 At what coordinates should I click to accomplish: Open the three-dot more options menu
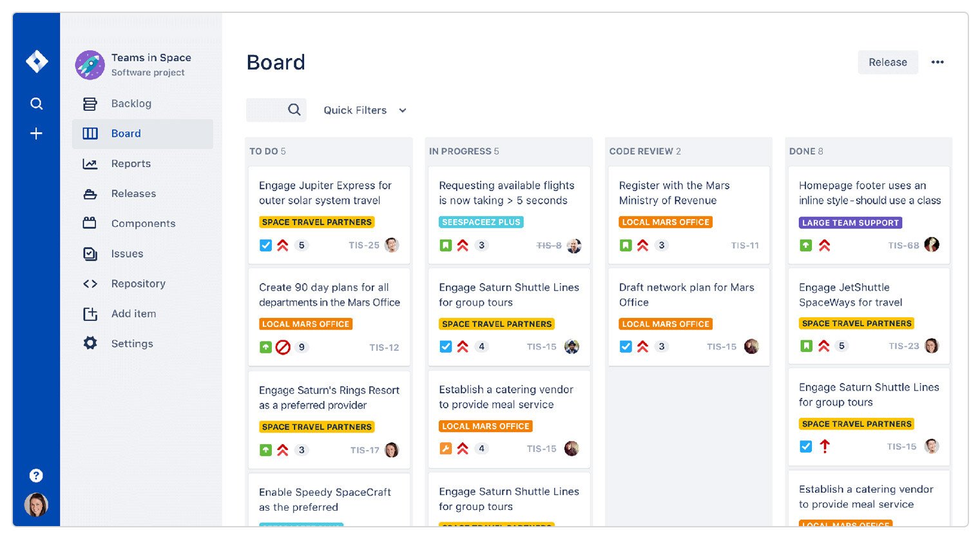tap(937, 63)
